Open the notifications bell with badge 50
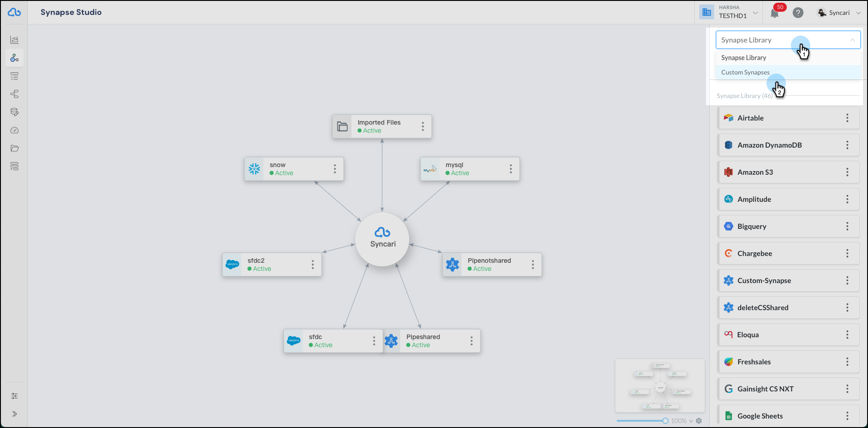This screenshot has height=428, width=868. [x=775, y=13]
